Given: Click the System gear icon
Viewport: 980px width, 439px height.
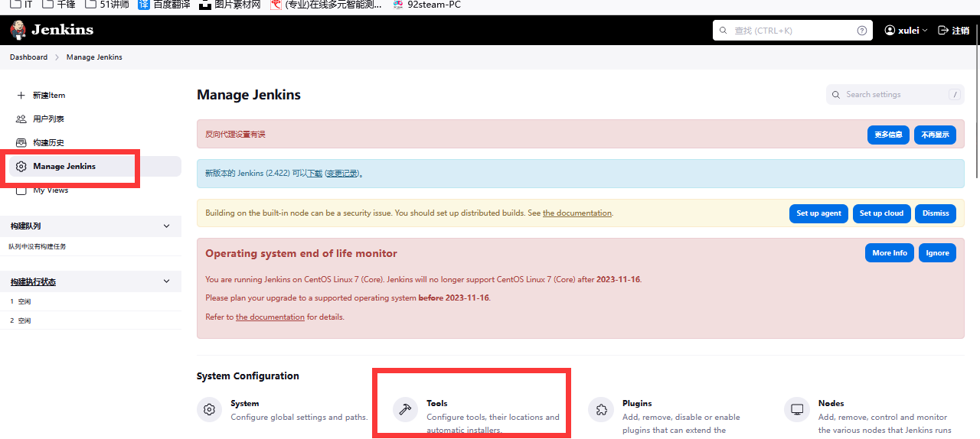Looking at the screenshot, I should (x=209, y=410).
